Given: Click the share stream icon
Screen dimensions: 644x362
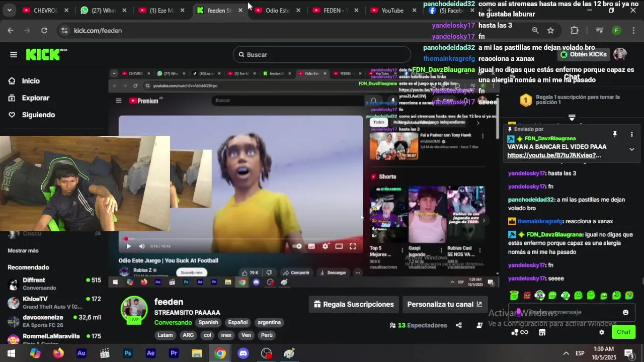Looking at the screenshot, I should (x=459, y=325).
